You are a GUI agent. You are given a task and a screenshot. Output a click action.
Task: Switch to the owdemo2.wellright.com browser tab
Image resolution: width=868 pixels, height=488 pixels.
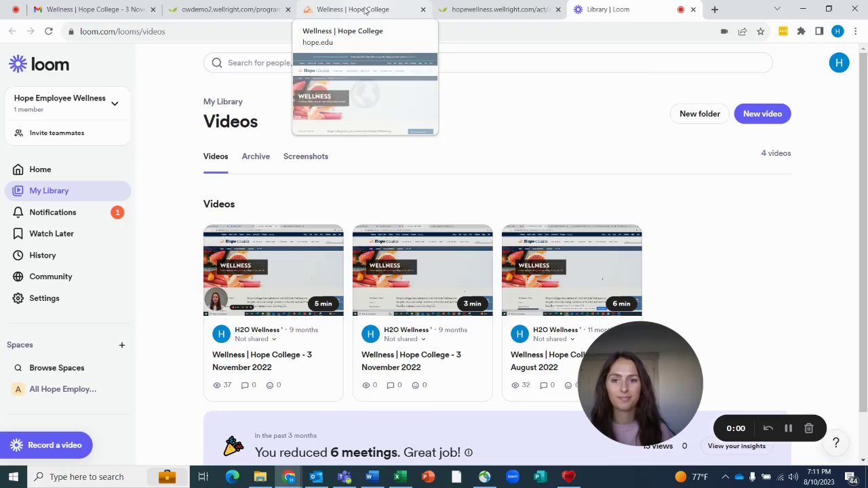[229, 9]
